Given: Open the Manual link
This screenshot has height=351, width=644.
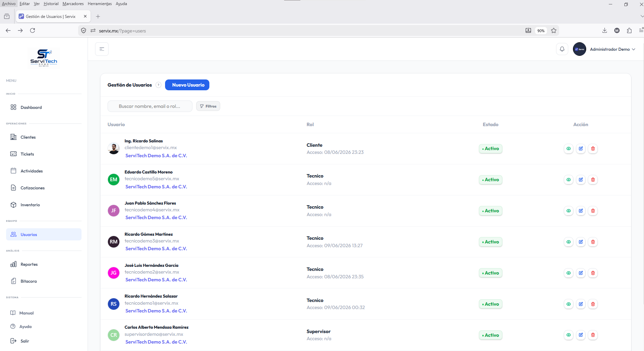Looking at the screenshot, I should tap(22, 313).
